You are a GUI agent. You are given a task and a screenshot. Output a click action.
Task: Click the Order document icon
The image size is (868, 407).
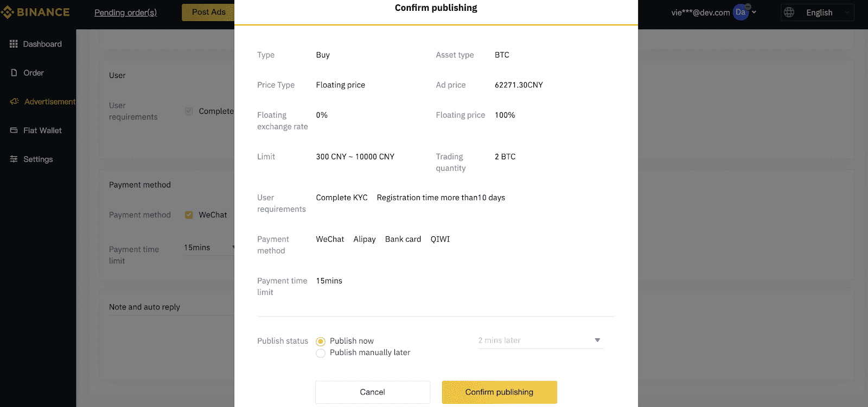pos(14,73)
